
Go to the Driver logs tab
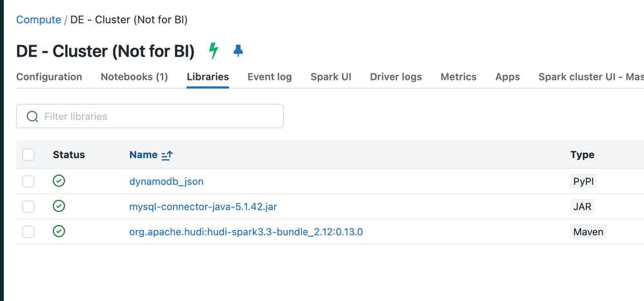click(396, 77)
